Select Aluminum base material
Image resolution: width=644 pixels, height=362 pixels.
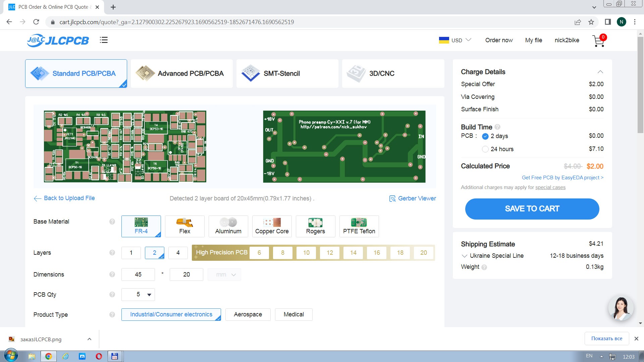pos(228,226)
